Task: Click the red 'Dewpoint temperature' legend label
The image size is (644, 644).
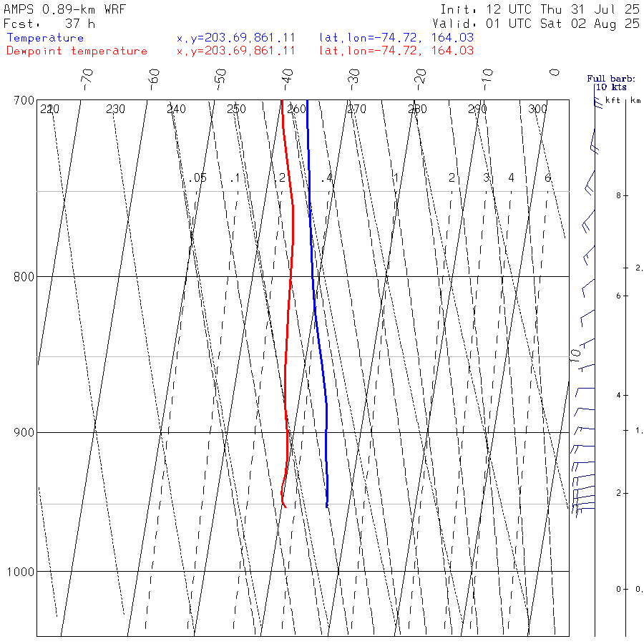Action: [x=77, y=51]
